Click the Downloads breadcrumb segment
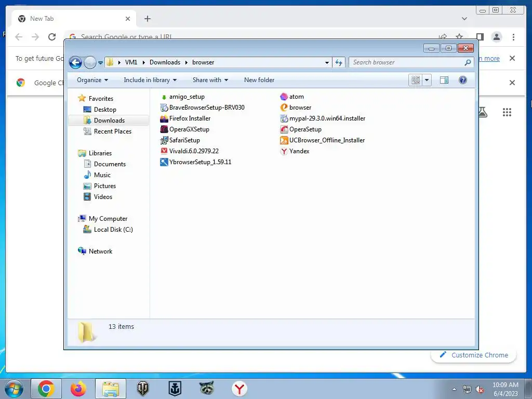Screen dimensions: 532x399 (x=165, y=62)
